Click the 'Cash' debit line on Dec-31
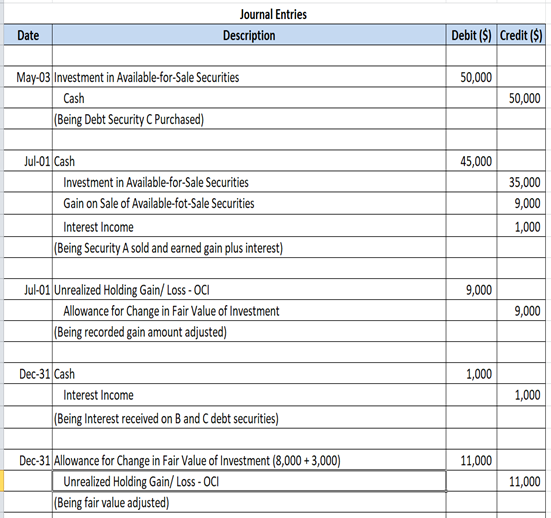 click(249, 374)
